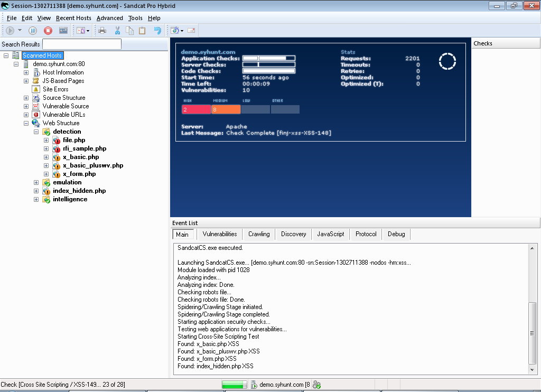Image resolution: width=541 pixels, height=392 pixels.
Task: Open the session options toolbar icon
Action: pyautogui.click(x=63, y=31)
